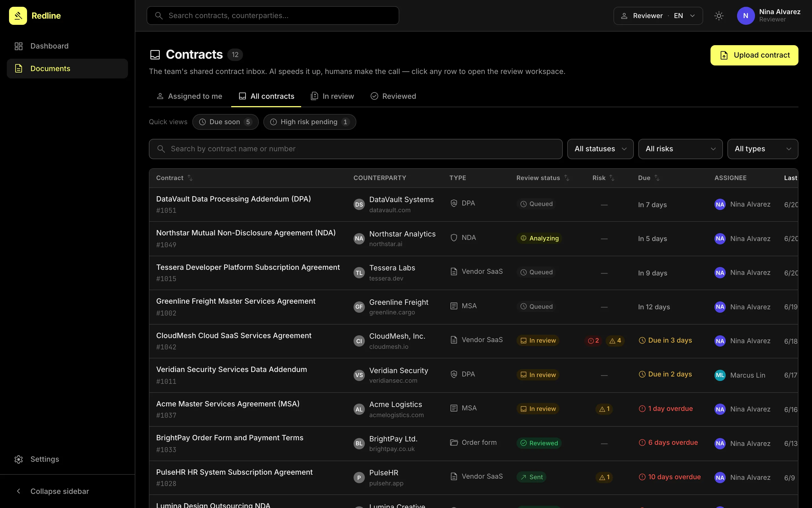Viewport: 812px width, 508px height.
Task: Click the Analyzing status badge
Action: (x=539, y=238)
